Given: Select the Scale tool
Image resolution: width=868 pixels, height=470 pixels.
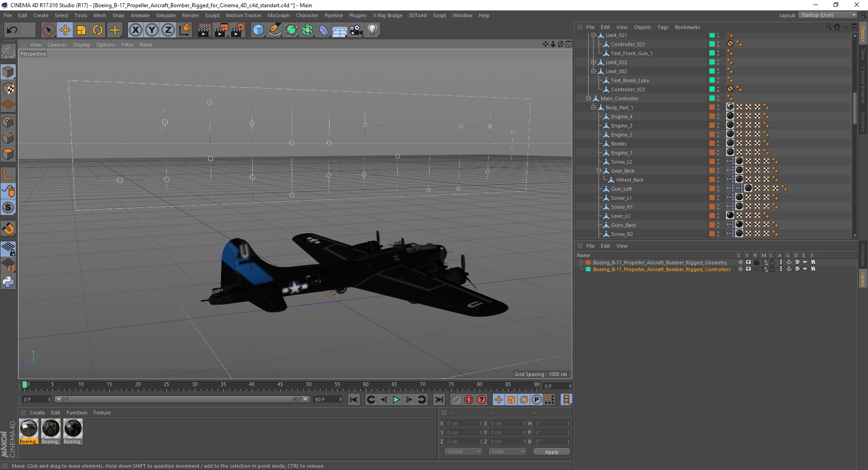Looking at the screenshot, I should [81, 30].
